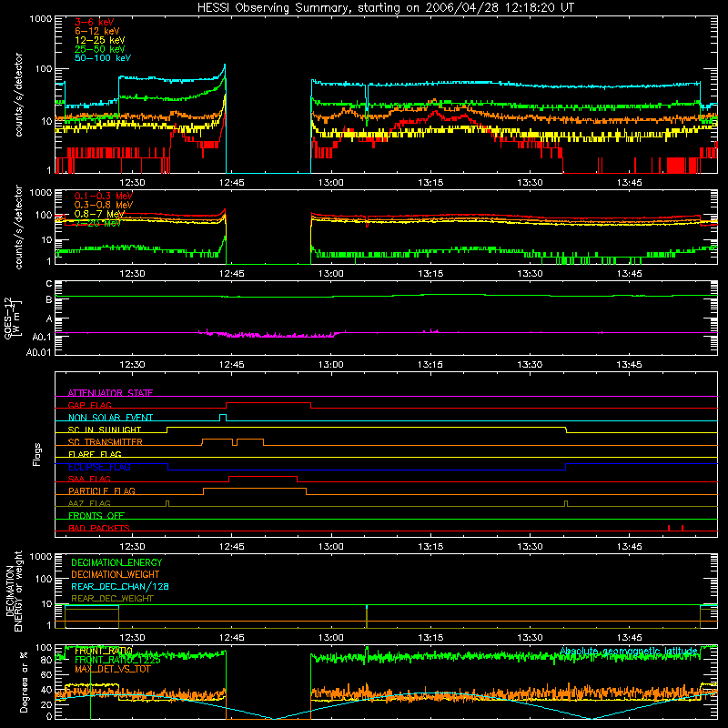Click the 13:15 label under the GOES panel

pos(430,365)
